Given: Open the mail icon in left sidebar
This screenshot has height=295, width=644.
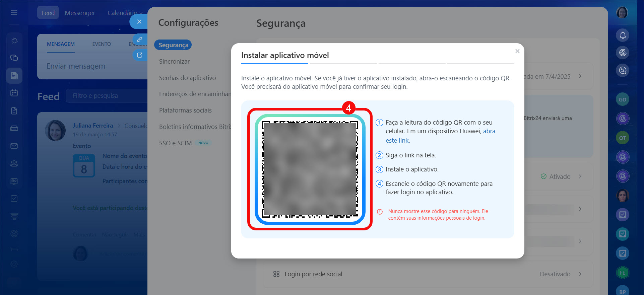Looking at the screenshot, I should coord(14,146).
